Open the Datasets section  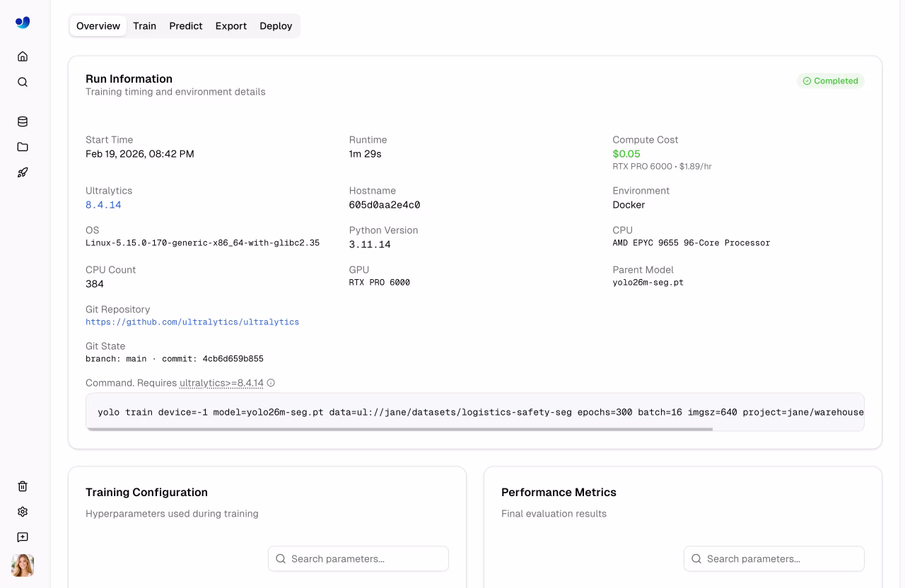click(x=22, y=121)
